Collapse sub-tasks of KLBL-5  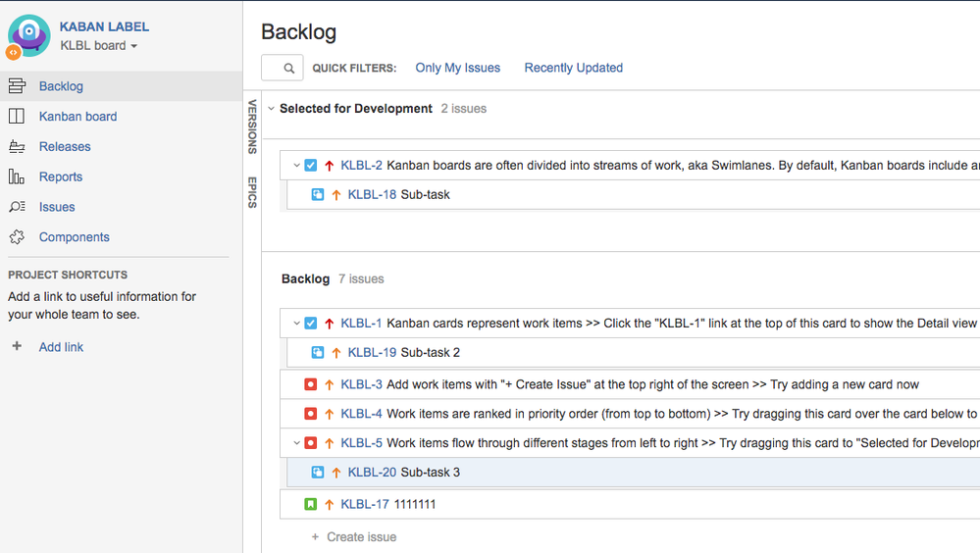[297, 443]
